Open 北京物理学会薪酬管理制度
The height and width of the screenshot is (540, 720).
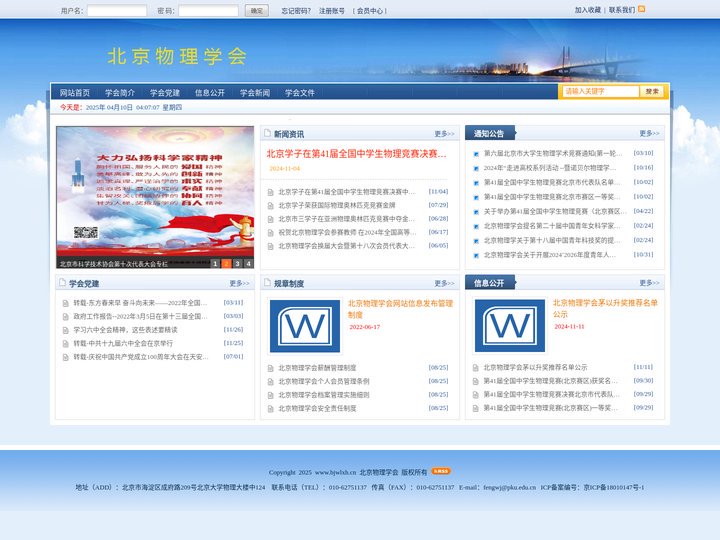317,368
